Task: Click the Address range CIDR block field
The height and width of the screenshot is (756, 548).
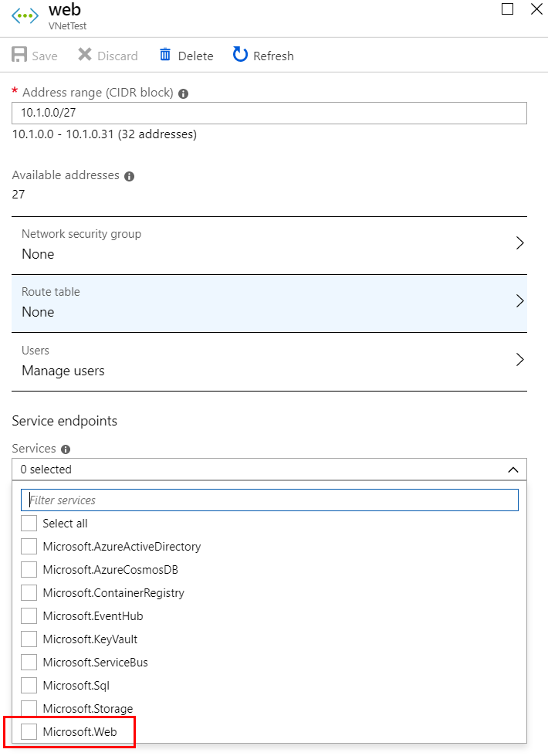Action: click(x=269, y=113)
